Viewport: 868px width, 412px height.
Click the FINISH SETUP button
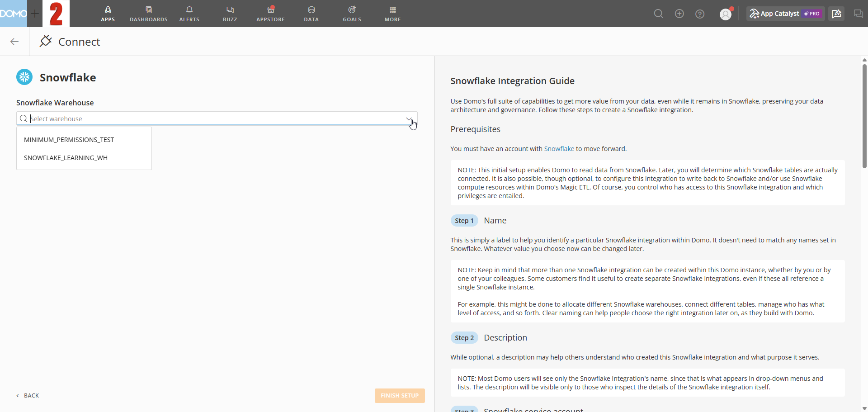click(x=400, y=395)
